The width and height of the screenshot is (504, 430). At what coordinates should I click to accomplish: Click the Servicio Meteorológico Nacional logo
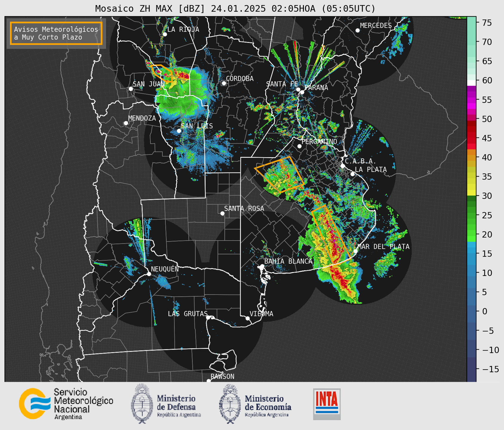66,404
